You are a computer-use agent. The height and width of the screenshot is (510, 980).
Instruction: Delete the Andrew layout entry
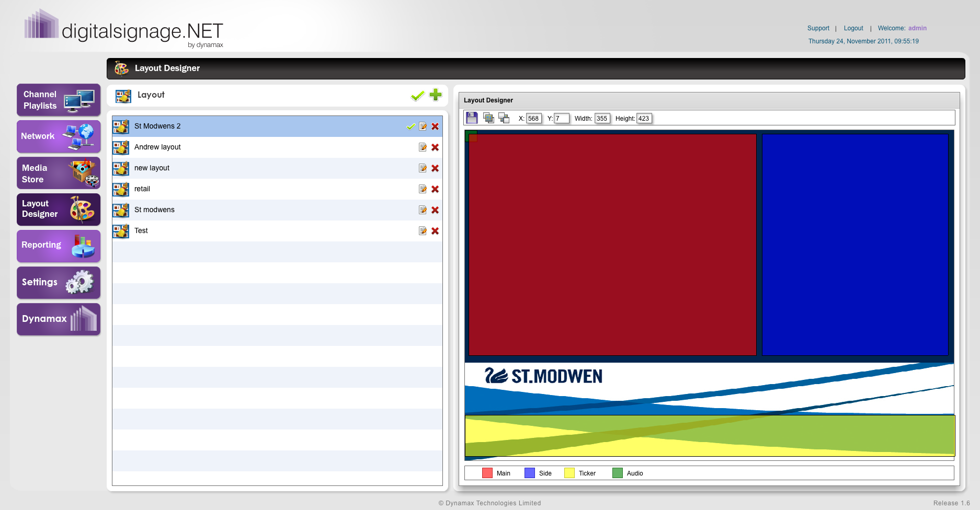pos(435,147)
